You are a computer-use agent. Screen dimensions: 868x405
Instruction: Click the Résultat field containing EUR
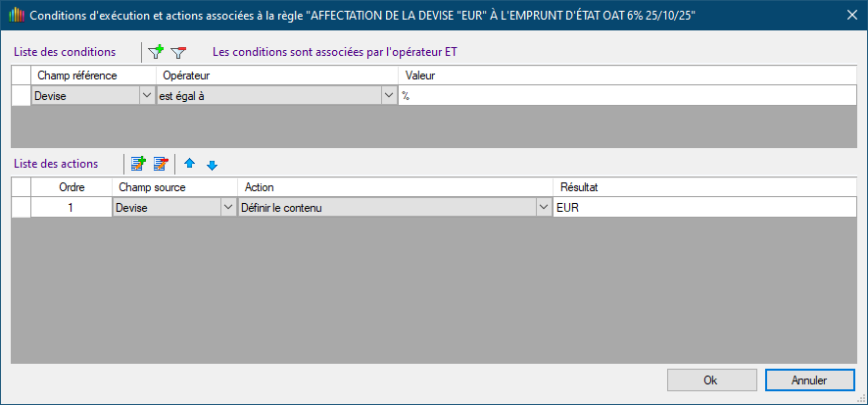tap(703, 207)
